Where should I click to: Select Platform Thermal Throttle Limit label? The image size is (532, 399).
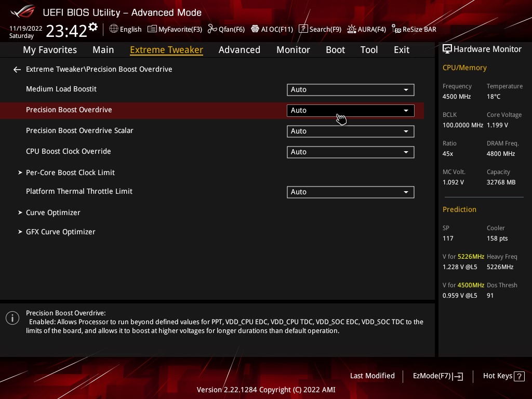(79, 191)
